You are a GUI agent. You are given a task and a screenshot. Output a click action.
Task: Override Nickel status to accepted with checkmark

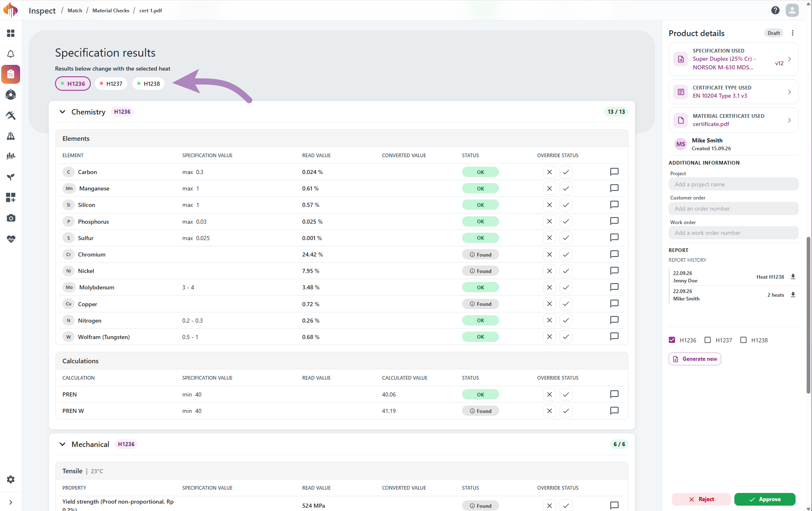point(566,271)
